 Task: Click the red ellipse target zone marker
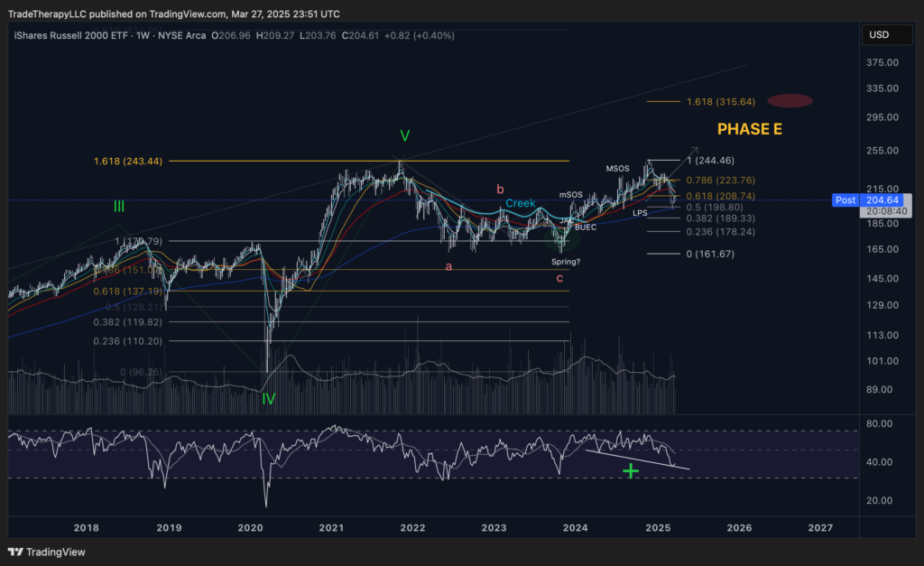coord(790,101)
